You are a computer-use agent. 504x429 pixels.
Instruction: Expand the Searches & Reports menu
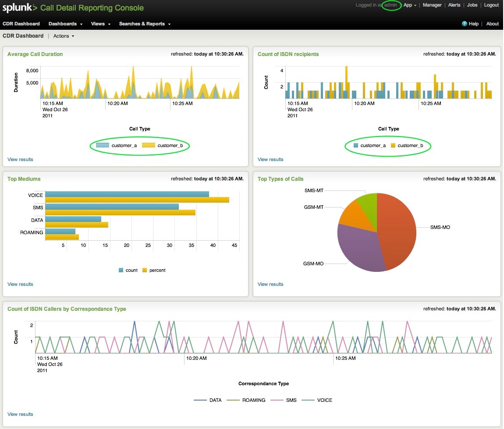[x=145, y=24]
